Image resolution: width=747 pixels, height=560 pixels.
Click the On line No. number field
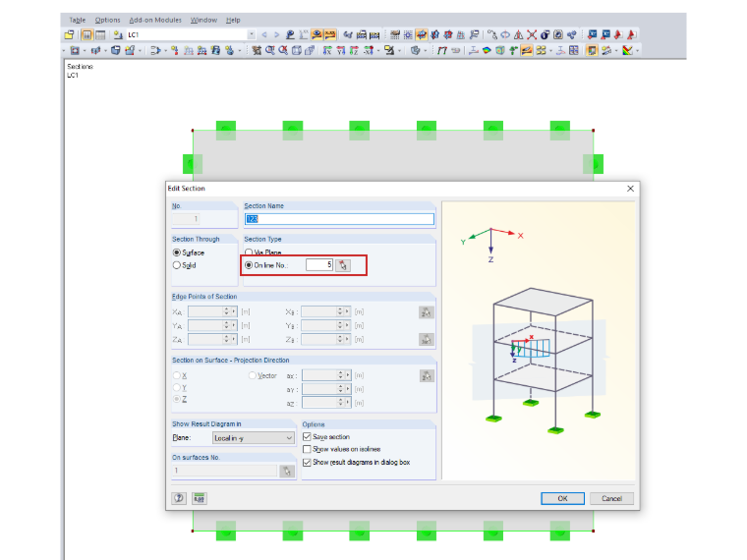pos(319,264)
